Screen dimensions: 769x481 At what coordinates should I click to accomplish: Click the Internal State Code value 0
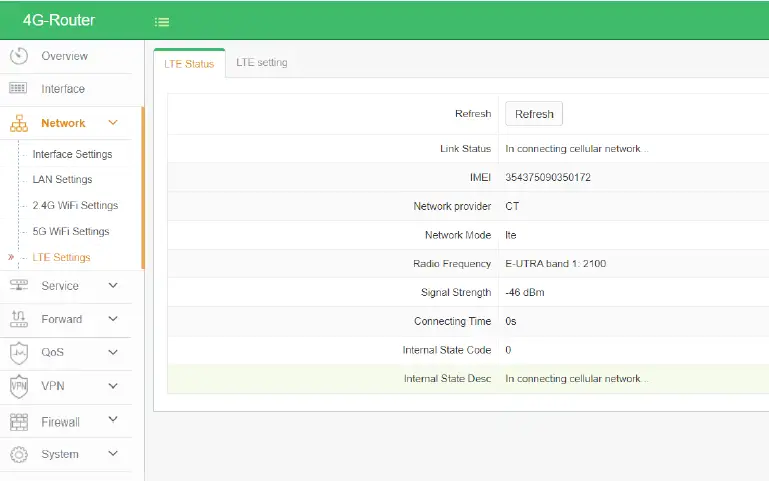click(508, 350)
